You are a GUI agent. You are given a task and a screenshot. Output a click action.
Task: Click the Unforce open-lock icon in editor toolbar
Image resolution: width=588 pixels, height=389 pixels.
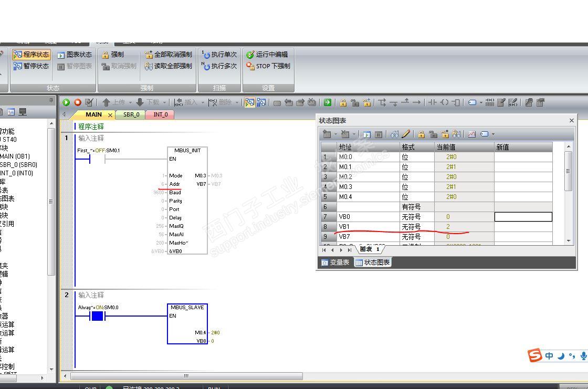355,102
